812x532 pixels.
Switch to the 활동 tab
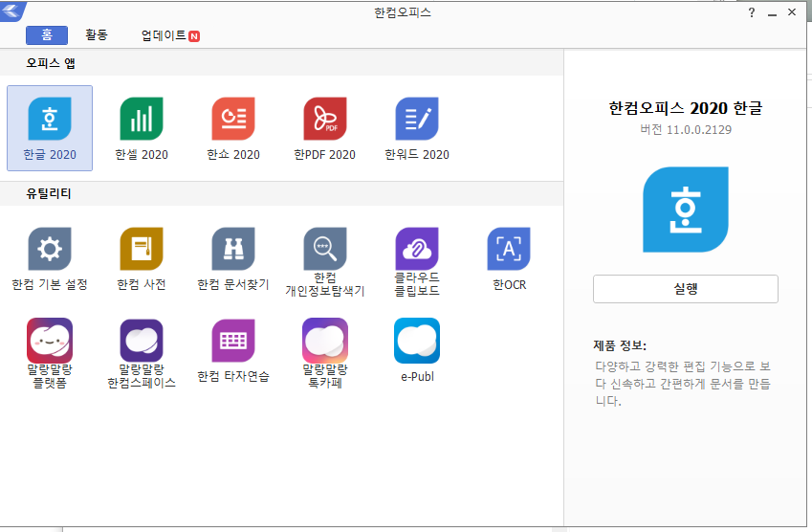tap(97, 35)
